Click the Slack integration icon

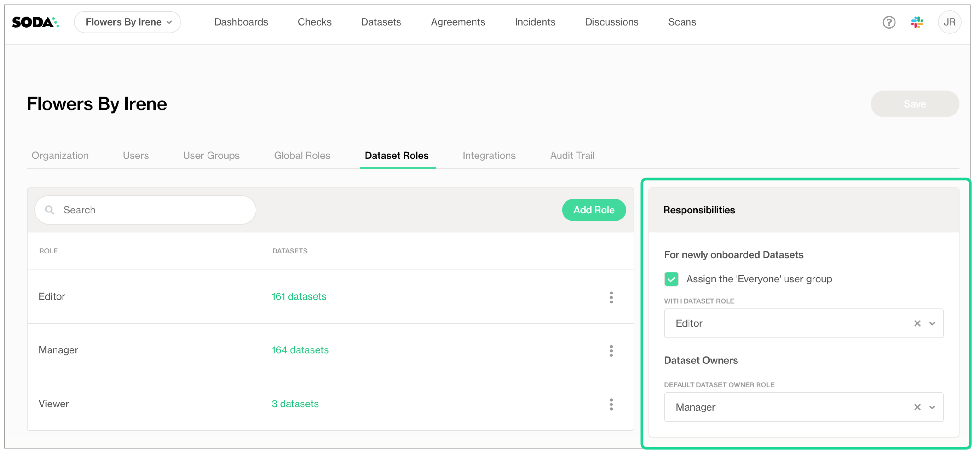click(916, 22)
